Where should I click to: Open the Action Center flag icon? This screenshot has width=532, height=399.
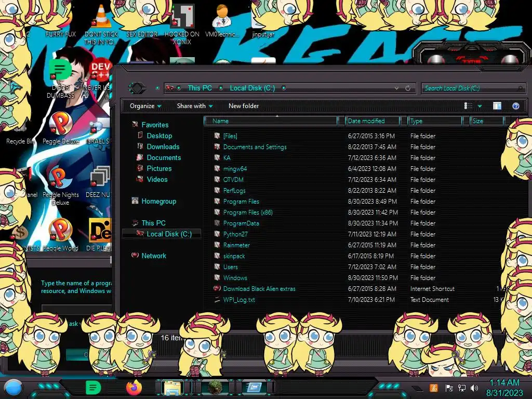point(449,388)
